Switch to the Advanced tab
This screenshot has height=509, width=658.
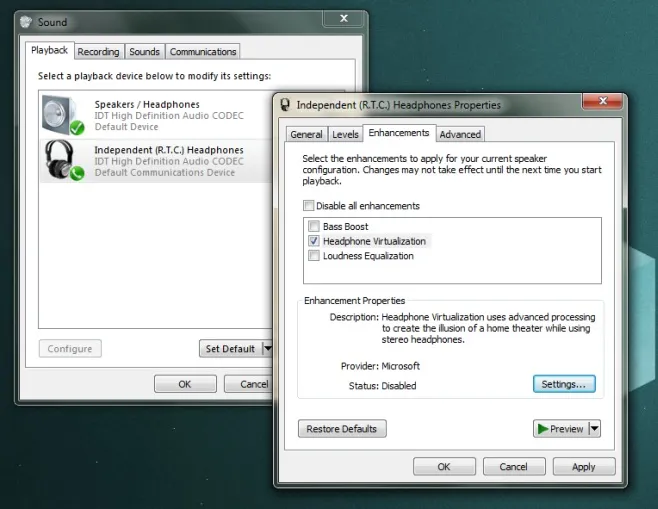(x=460, y=134)
